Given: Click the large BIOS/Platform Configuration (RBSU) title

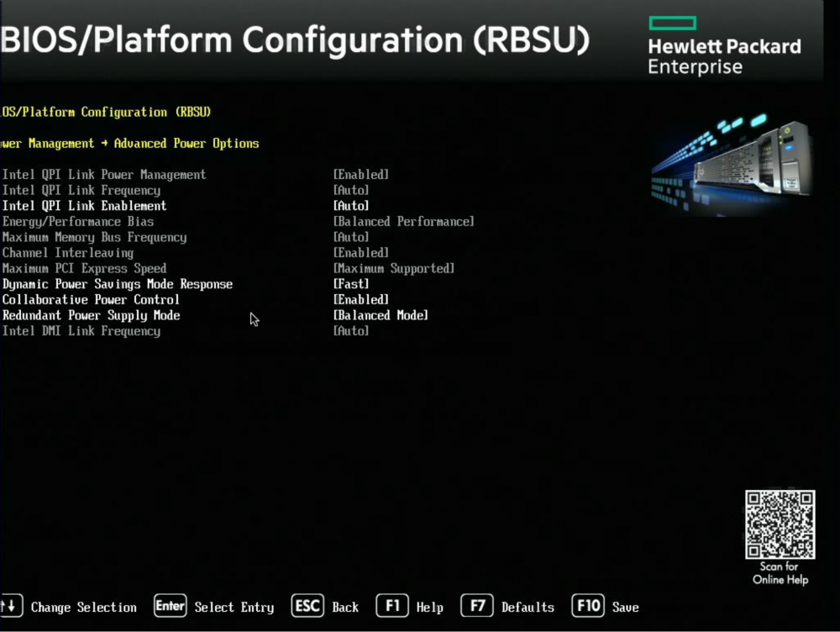Looking at the screenshot, I should 295,40.
